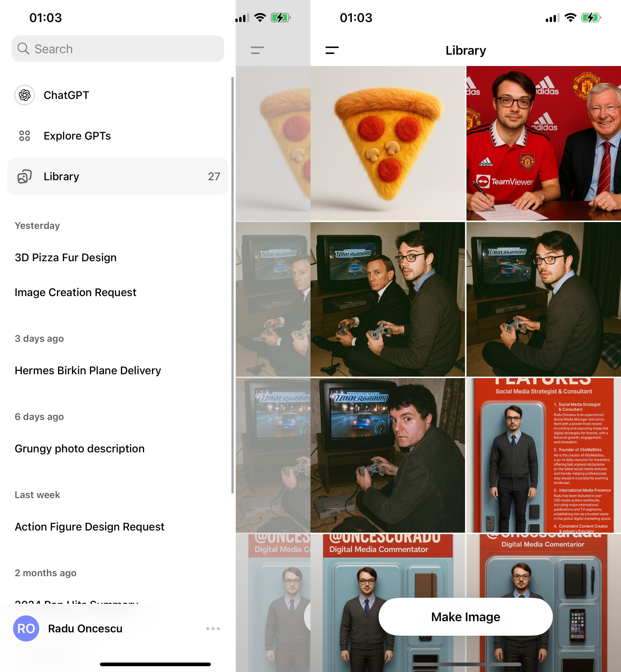Open the solo man in glasses gaming image

pos(544,299)
